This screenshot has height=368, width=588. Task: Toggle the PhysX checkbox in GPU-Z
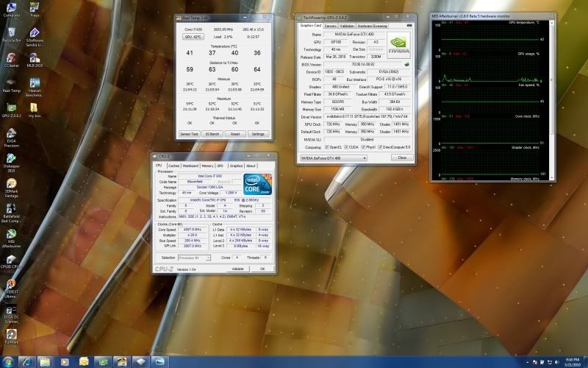tap(363, 147)
